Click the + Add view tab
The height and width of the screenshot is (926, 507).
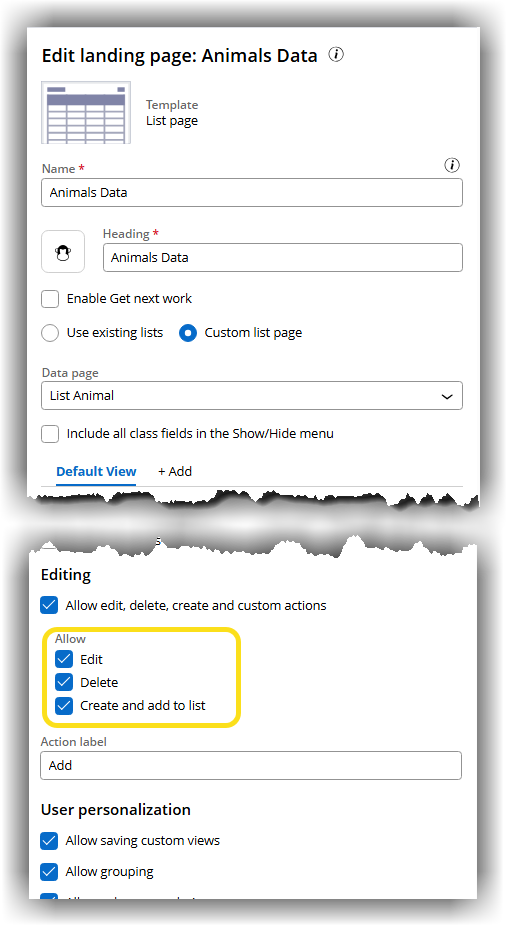(x=175, y=471)
